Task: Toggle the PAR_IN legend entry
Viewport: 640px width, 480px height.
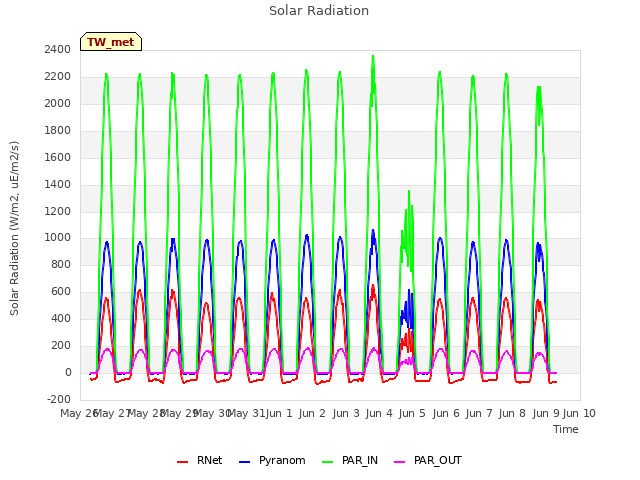Action: click(x=350, y=460)
